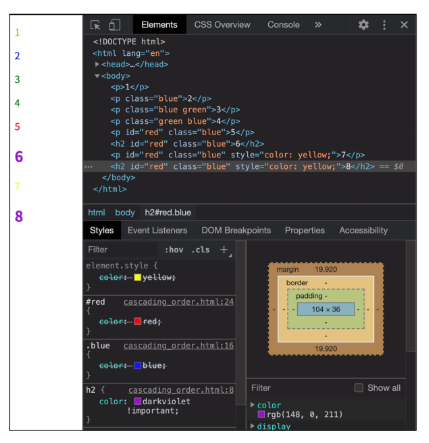Screen dimensions: 429x443
Task: Open the Accessibility pane tab
Action: coord(363,230)
